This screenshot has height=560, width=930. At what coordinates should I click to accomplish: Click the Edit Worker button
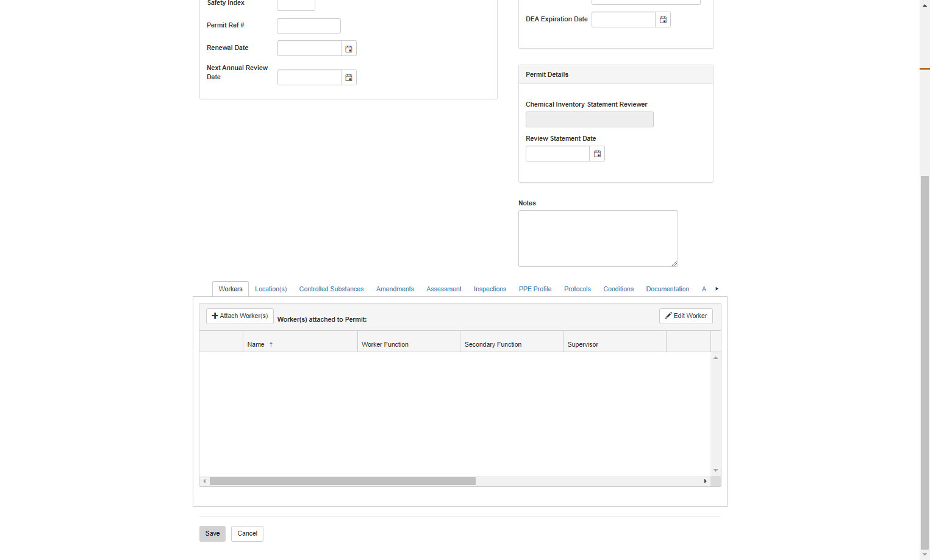coord(686,316)
